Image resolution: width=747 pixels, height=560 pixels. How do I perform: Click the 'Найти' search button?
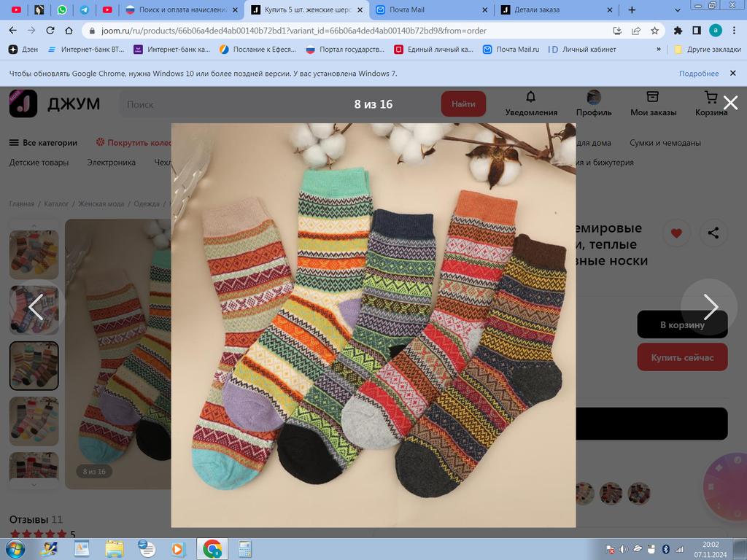pos(463,104)
